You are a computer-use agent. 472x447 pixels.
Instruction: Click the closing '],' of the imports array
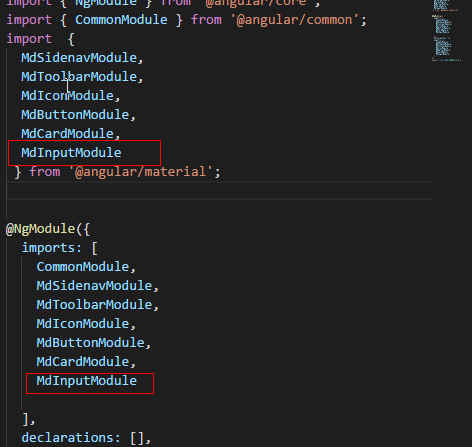click(29, 419)
